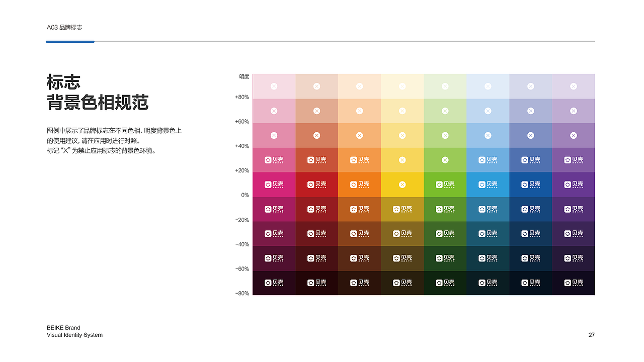
Task: Select the Beike logo on the pink +20% swatch
Action: coord(274,160)
